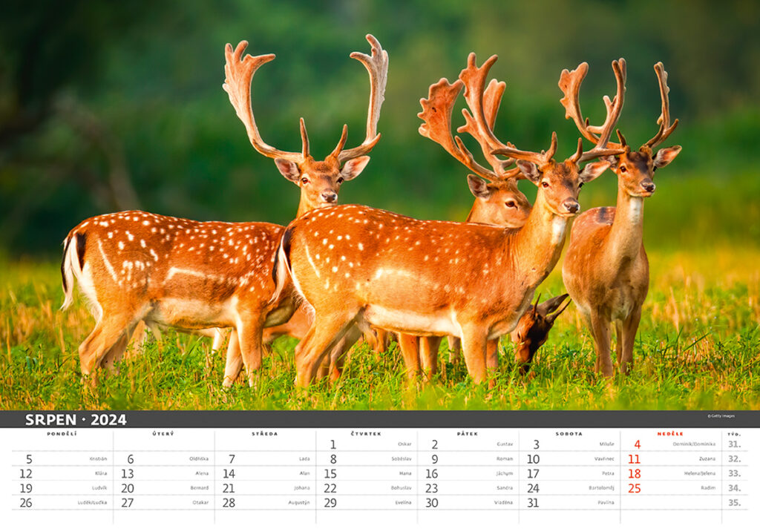The image size is (760, 532).
Task: Select the PONDĚLÍ column header
Action: [x=62, y=433]
